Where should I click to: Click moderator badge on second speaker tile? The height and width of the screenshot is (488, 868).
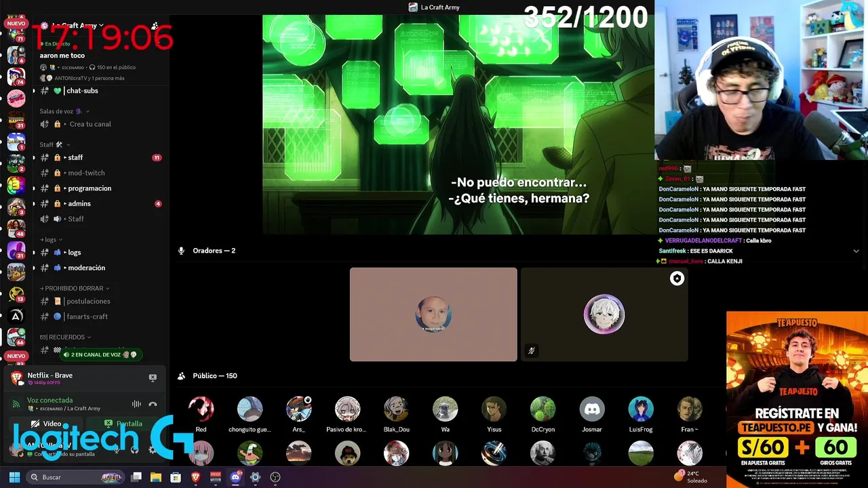(677, 279)
